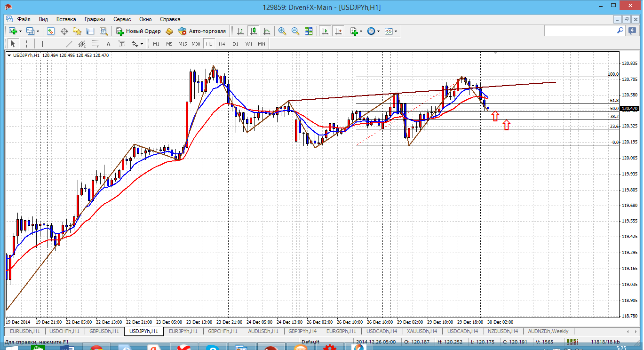Tile chart windows icon
The image size is (644, 350).
[x=309, y=31]
